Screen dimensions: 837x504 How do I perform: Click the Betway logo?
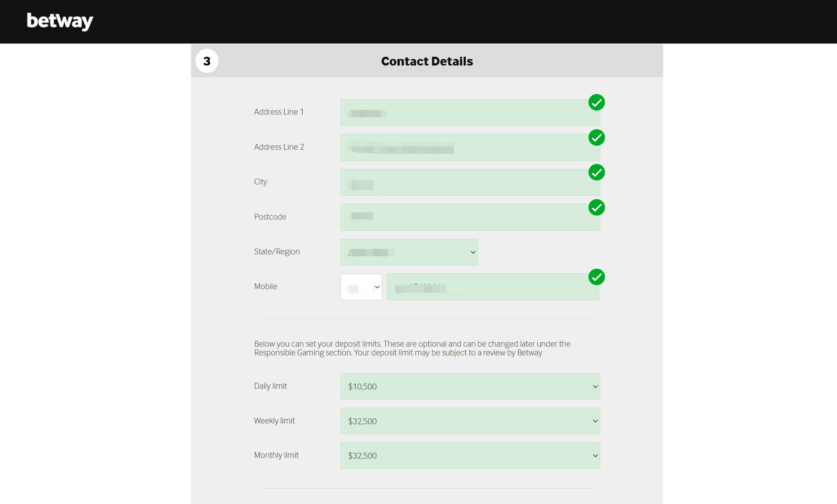coord(60,21)
